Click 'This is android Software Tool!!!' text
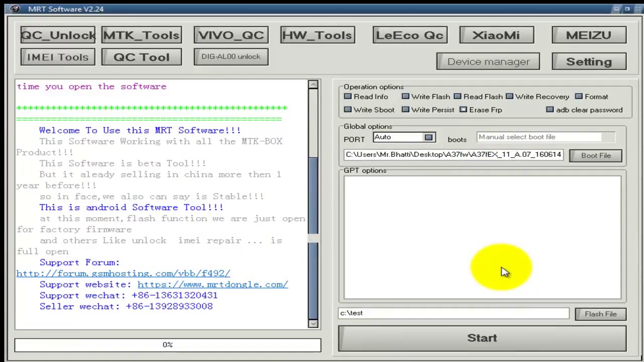Viewport: 644px width, 362px height. pyautogui.click(x=131, y=207)
